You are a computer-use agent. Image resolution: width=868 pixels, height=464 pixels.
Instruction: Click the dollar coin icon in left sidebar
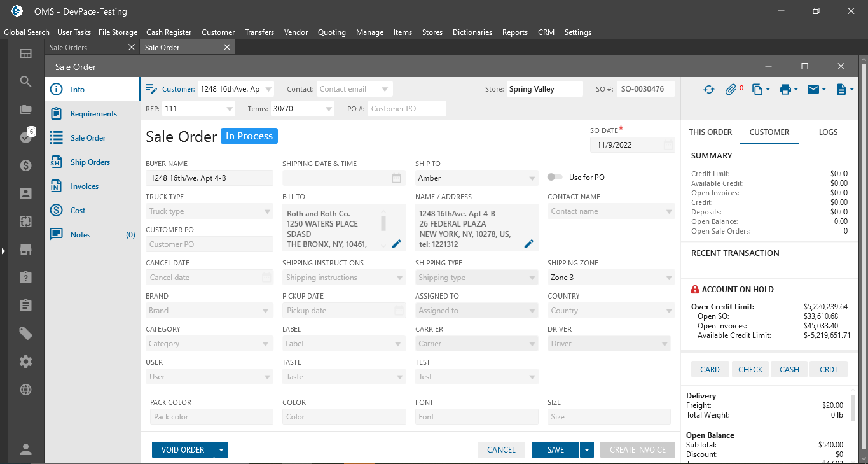click(25, 165)
